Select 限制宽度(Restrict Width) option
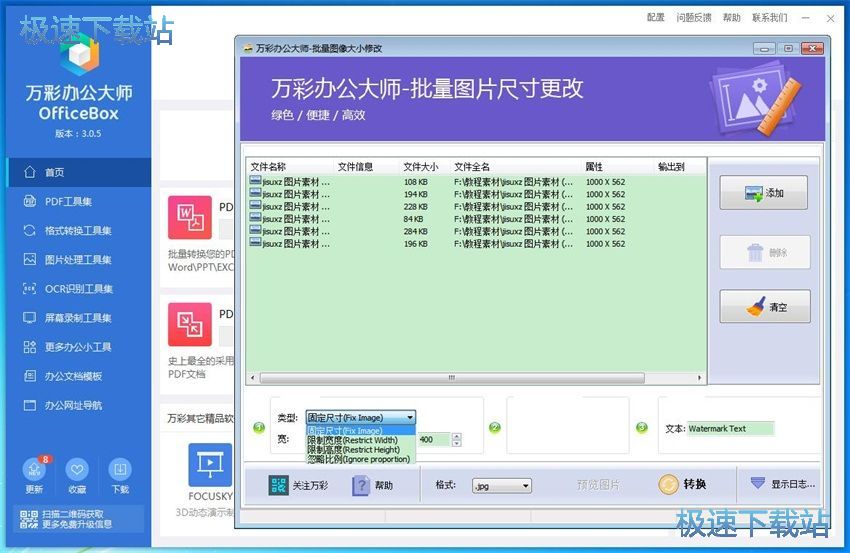Image resolution: width=850 pixels, height=553 pixels. (x=360, y=440)
